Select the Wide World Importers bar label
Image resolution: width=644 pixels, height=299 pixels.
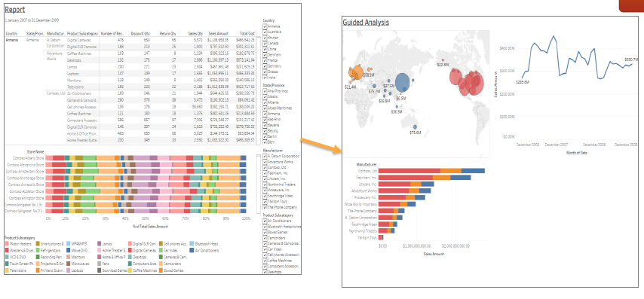[360, 204]
